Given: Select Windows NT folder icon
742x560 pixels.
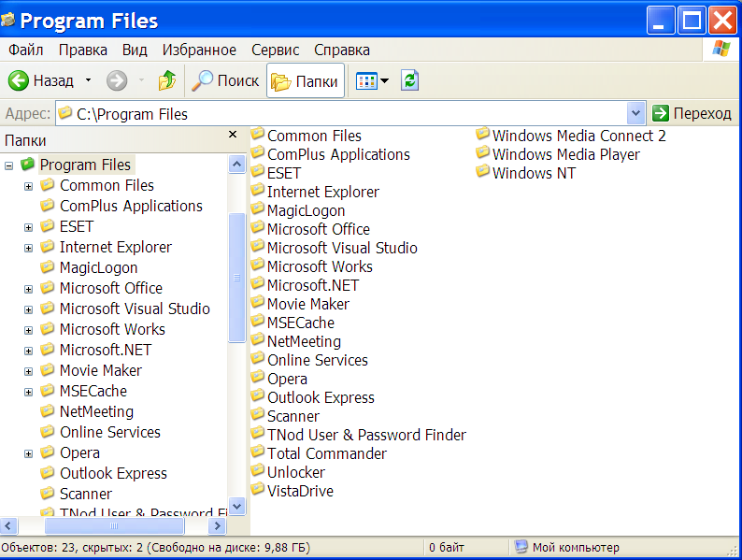Looking at the screenshot, I should 482,171.
